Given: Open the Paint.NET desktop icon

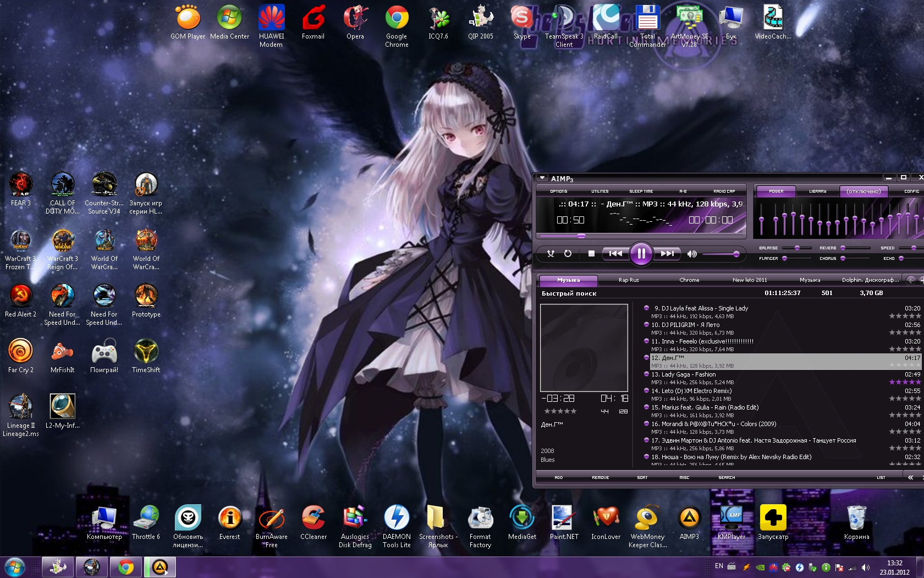Looking at the screenshot, I should pos(564,522).
